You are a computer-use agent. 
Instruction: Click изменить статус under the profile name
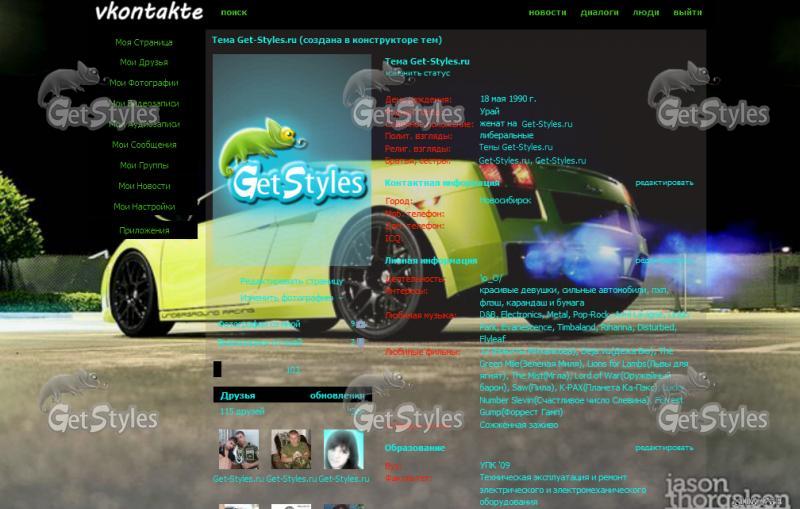pyautogui.click(x=418, y=73)
